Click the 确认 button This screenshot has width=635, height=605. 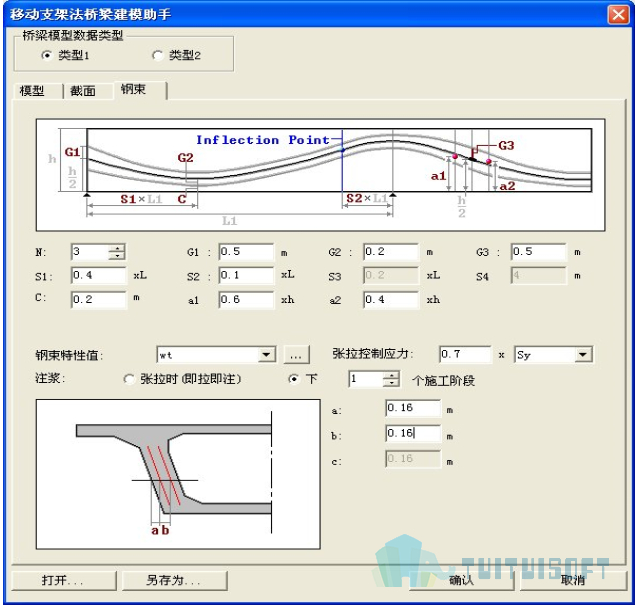[x=461, y=581]
